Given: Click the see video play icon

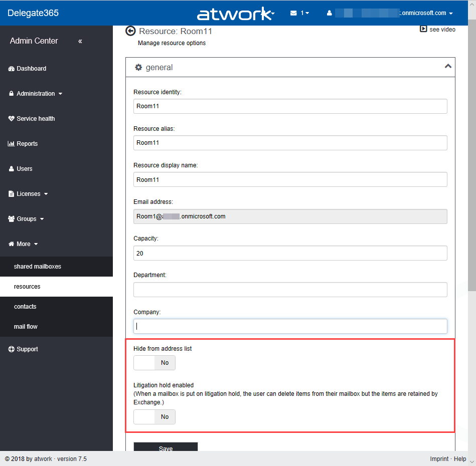Looking at the screenshot, I should click(x=423, y=30).
